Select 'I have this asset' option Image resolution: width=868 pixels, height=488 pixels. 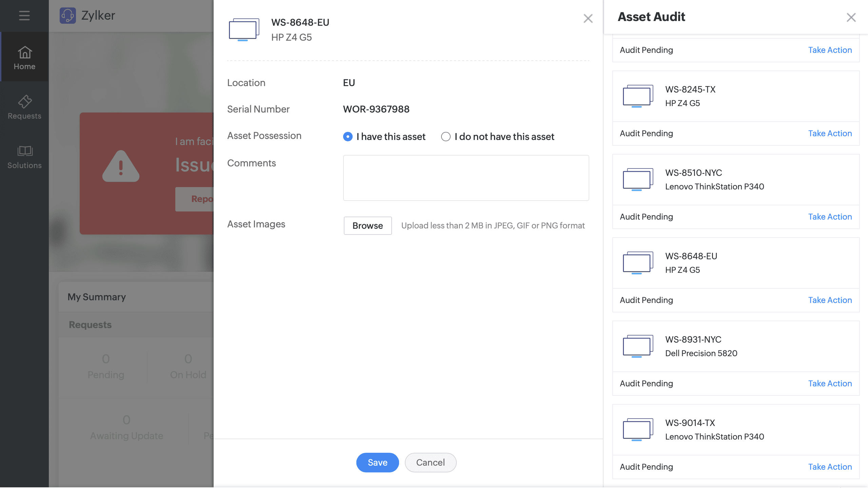coord(348,137)
